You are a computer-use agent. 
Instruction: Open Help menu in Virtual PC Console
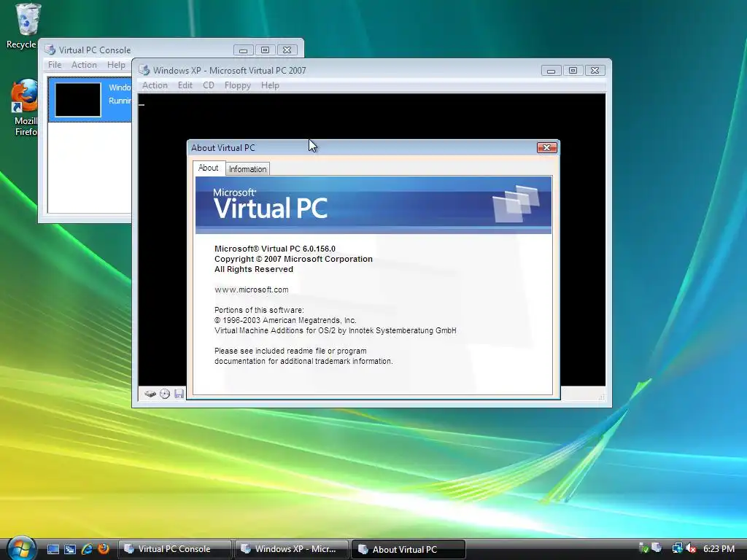[x=116, y=65]
